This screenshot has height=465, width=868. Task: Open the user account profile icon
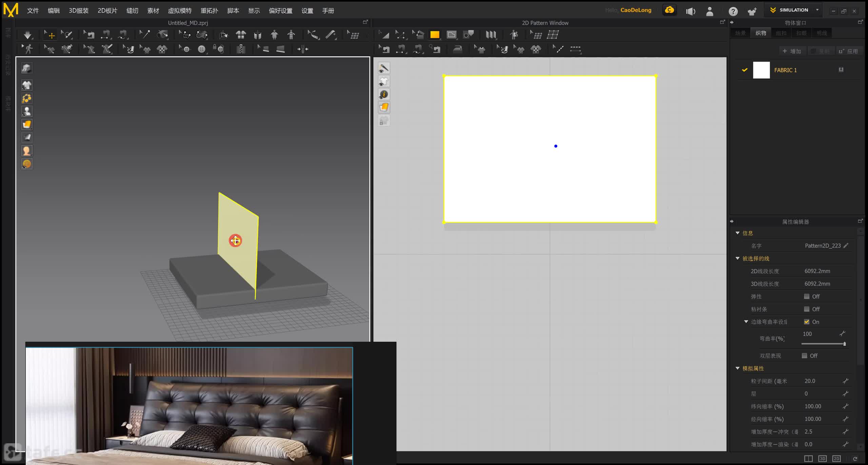(710, 12)
